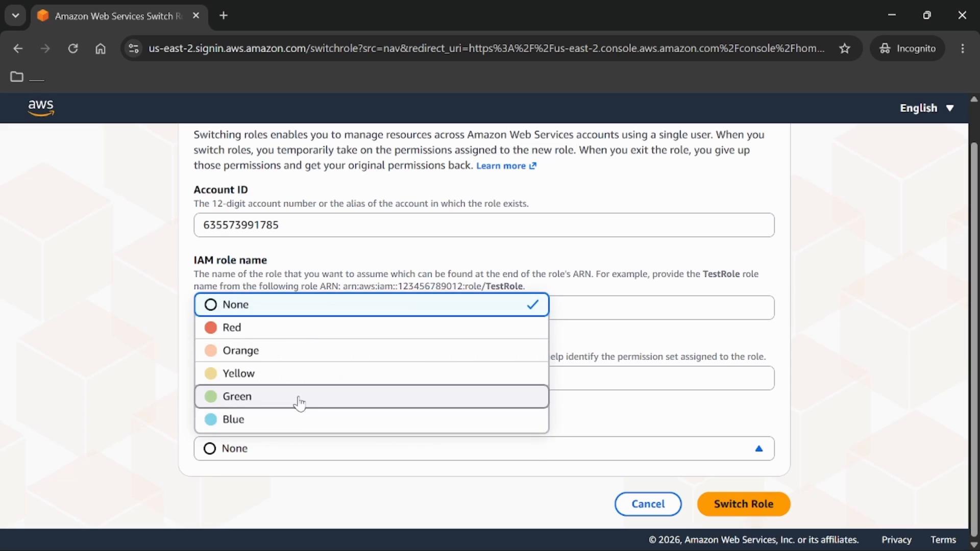980x551 pixels.
Task: Select the None color option
Action: (x=372, y=305)
